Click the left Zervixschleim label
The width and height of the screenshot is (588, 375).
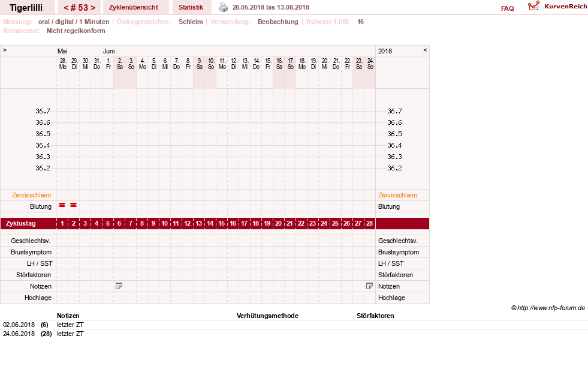pyautogui.click(x=32, y=195)
